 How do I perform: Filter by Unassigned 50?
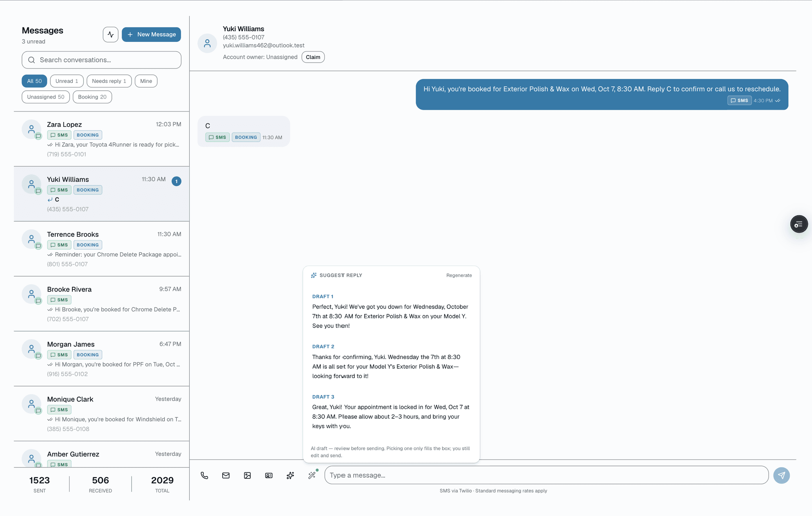tap(46, 97)
